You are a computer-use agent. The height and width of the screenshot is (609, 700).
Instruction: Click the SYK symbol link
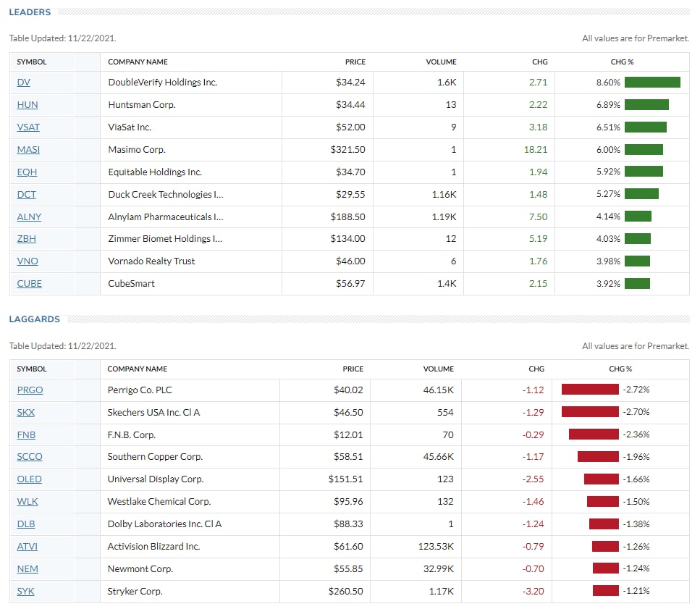[x=25, y=591]
